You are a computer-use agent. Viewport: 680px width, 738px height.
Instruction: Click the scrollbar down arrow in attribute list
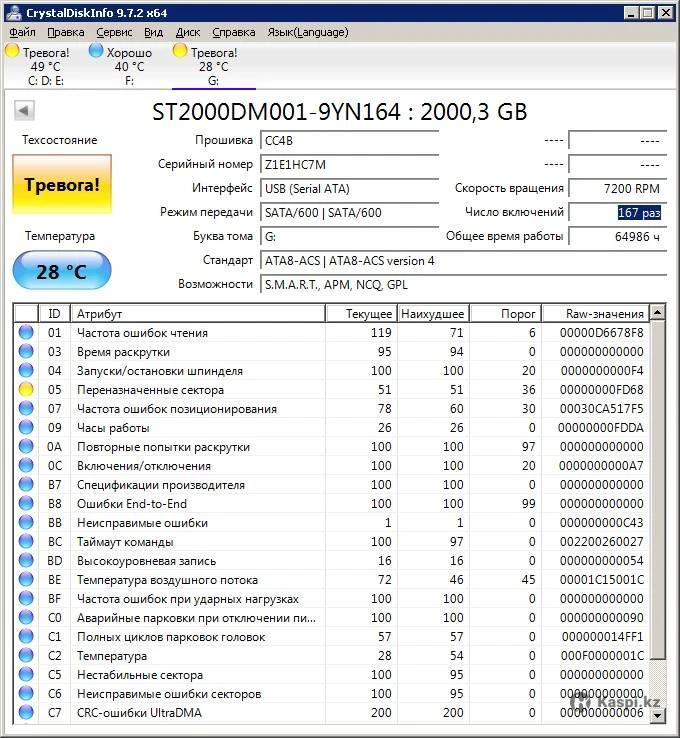[x=657, y=713]
